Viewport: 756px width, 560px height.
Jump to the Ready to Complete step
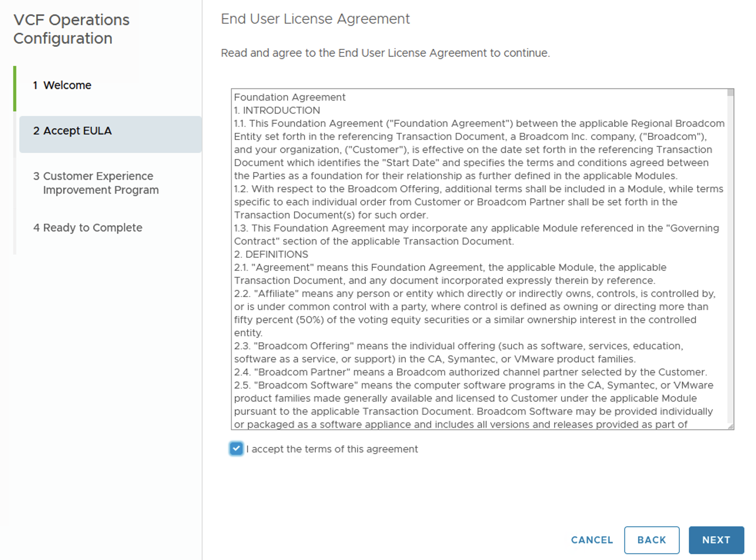click(x=92, y=228)
